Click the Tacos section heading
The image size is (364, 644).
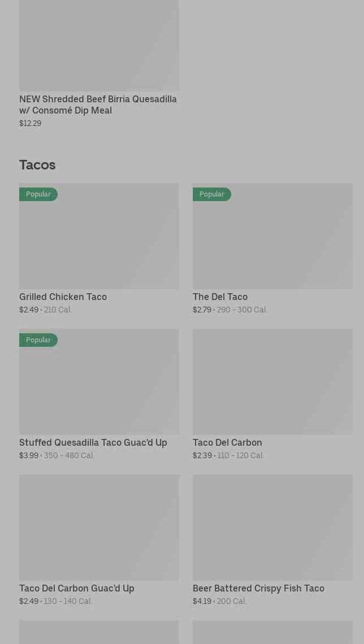tap(37, 165)
